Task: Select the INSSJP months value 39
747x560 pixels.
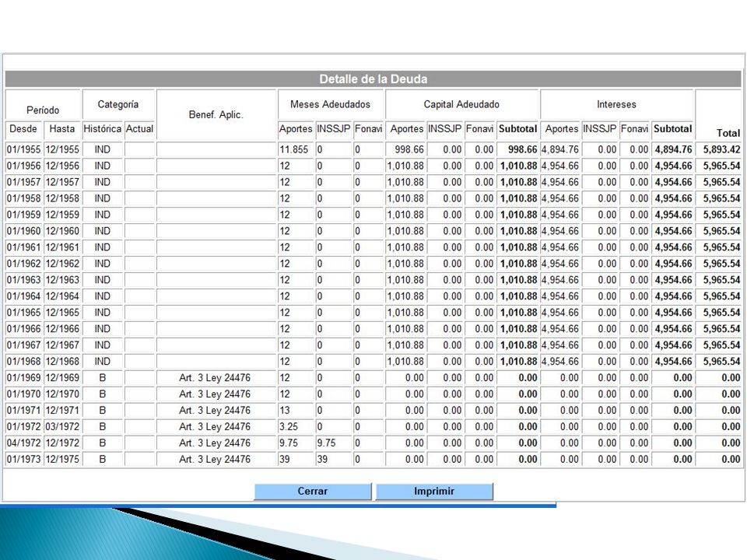Action: click(x=322, y=459)
